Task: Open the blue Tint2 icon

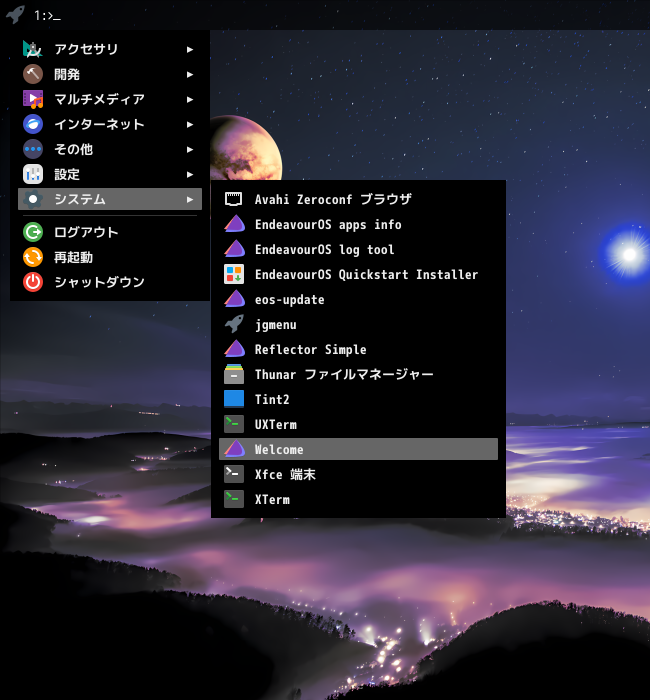Action: pyautogui.click(x=233, y=399)
